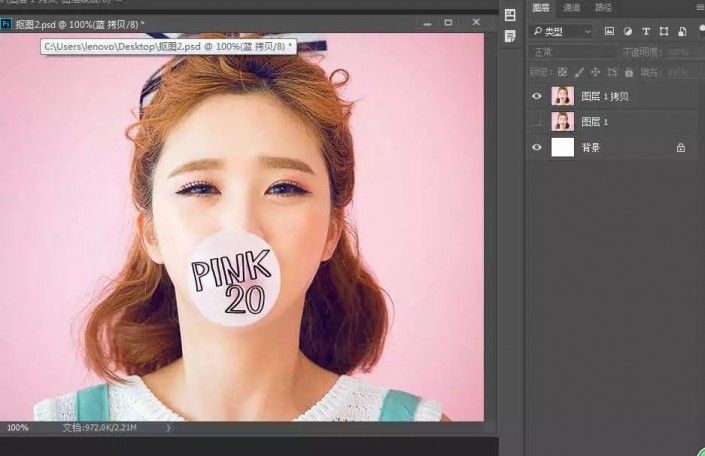The width and height of the screenshot is (705, 456).
Task: Select the 背景 layer thumbnail
Action: coord(563,147)
